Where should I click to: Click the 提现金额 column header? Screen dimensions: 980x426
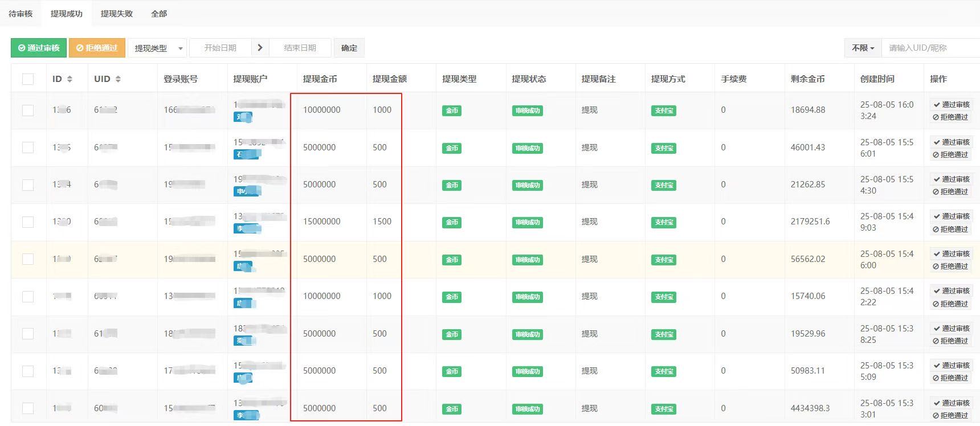click(390, 79)
